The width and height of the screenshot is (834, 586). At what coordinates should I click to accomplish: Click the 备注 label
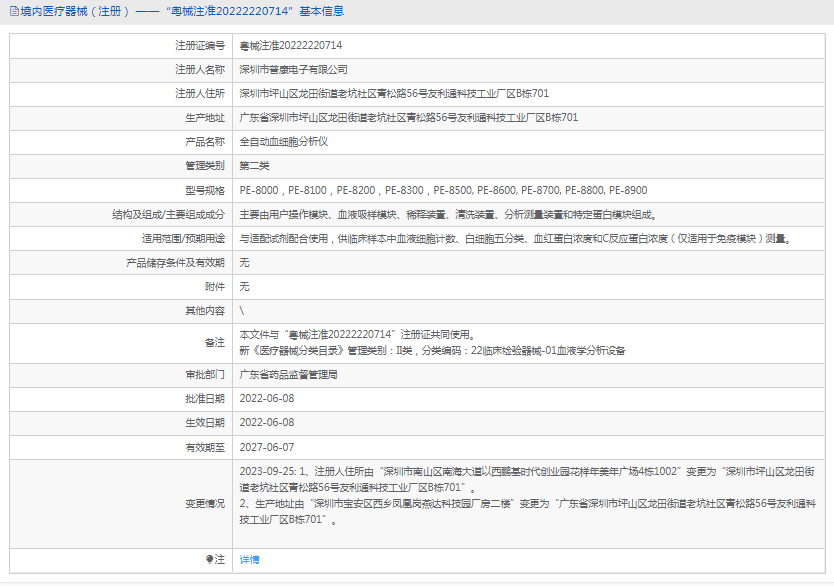tap(215, 343)
